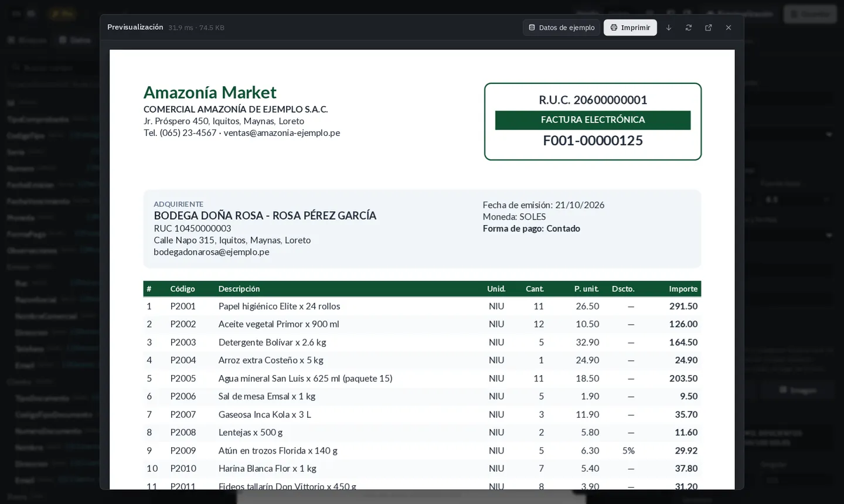The height and width of the screenshot is (504, 844).
Task: Select Papel higiénico Elite x 24 rollos
Action: pyautogui.click(x=279, y=307)
